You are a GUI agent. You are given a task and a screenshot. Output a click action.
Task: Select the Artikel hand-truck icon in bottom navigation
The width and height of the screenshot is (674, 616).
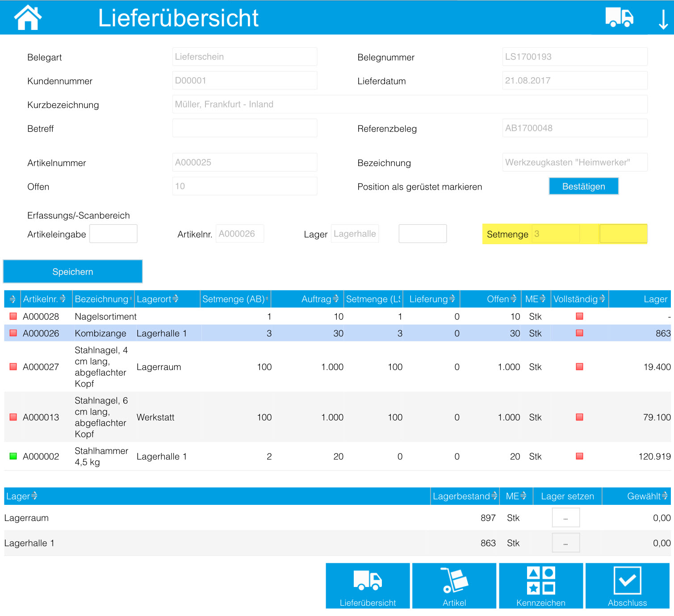click(454, 580)
